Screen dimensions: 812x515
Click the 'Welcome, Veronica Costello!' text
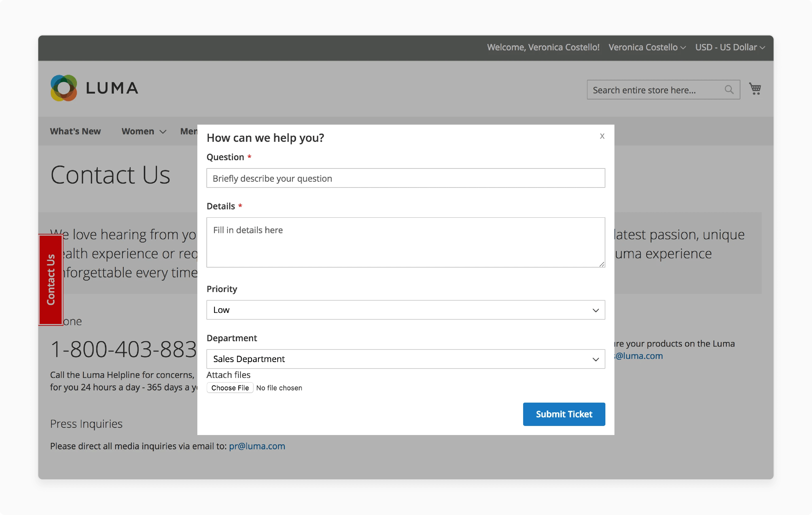543,47
